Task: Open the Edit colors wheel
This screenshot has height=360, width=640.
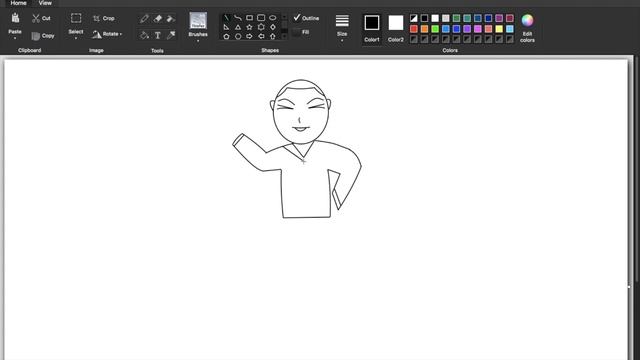Action: (x=527, y=20)
